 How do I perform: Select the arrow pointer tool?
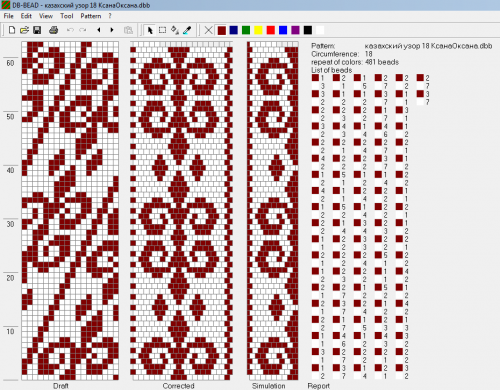tap(150, 30)
